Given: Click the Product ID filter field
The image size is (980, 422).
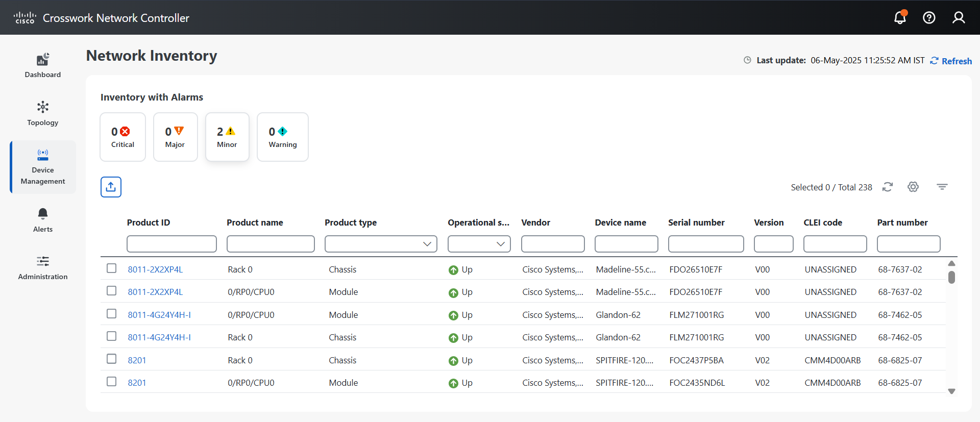Looking at the screenshot, I should (x=171, y=244).
